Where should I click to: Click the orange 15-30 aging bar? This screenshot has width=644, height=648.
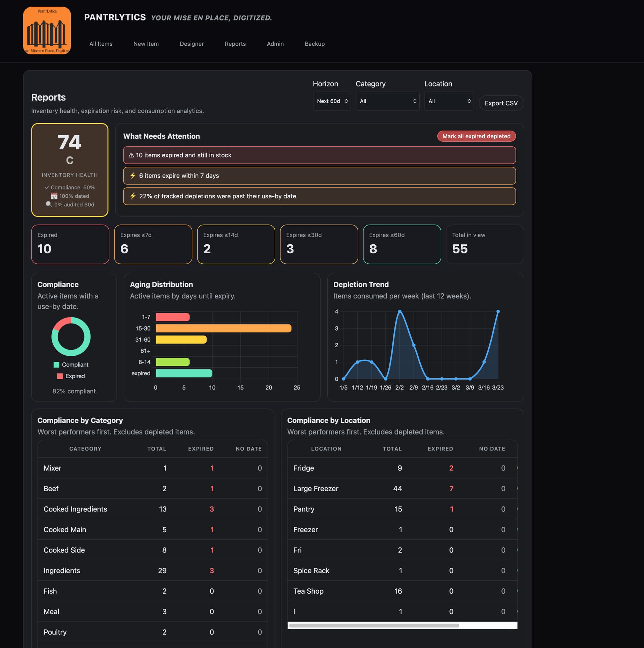[x=223, y=328]
